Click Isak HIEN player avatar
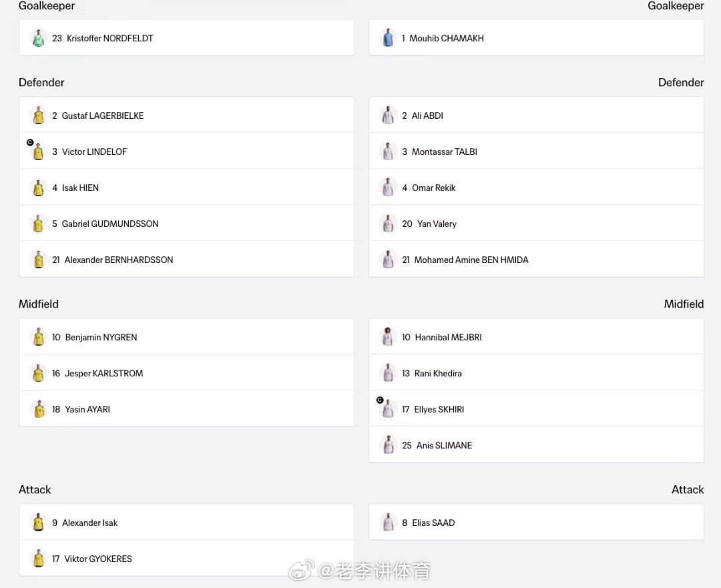 coord(39,188)
